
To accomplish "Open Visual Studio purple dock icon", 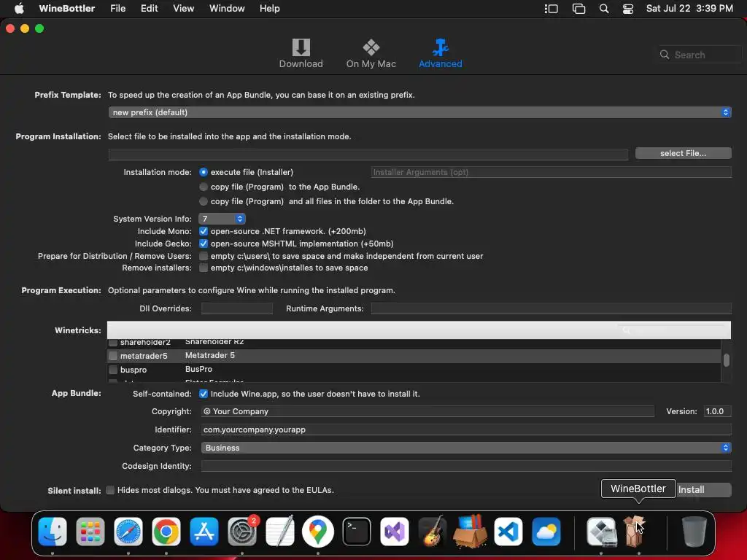I will tap(395, 531).
